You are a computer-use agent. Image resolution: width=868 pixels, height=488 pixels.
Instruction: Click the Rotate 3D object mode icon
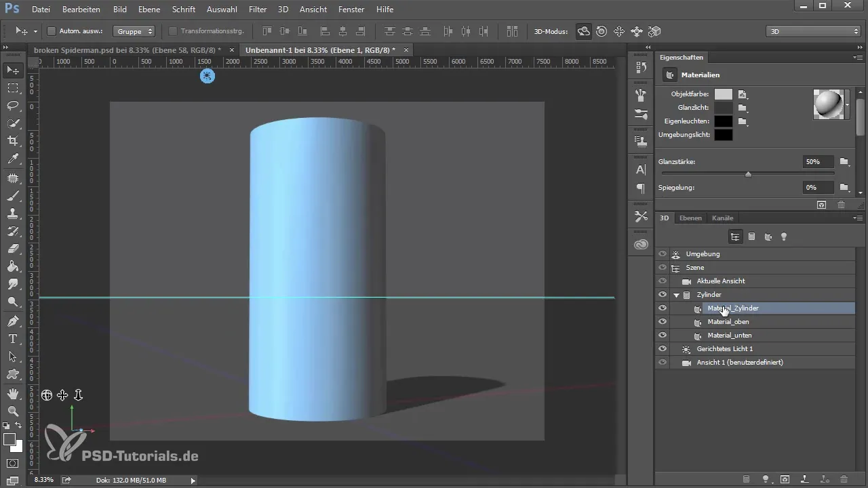coord(583,31)
